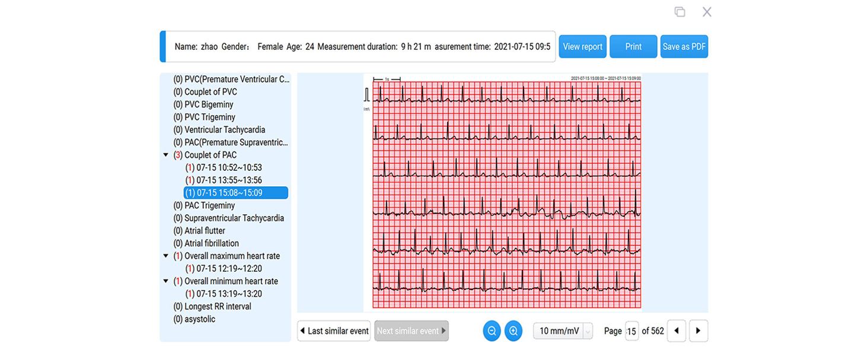The height and width of the screenshot is (356, 868).
Task: Collapse Overall minimum heart rate group
Action: coord(165,281)
